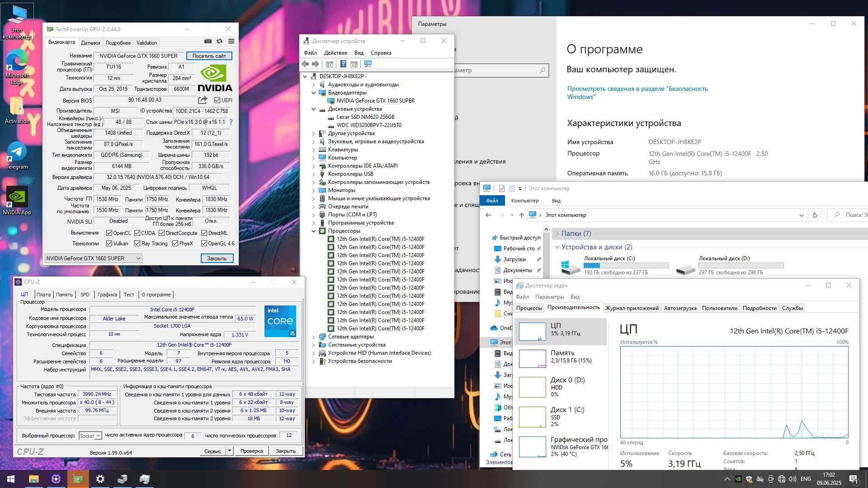Click Посетить сайт button in GPU-Z
Screen dimensions: 868x488
(209, 56)
